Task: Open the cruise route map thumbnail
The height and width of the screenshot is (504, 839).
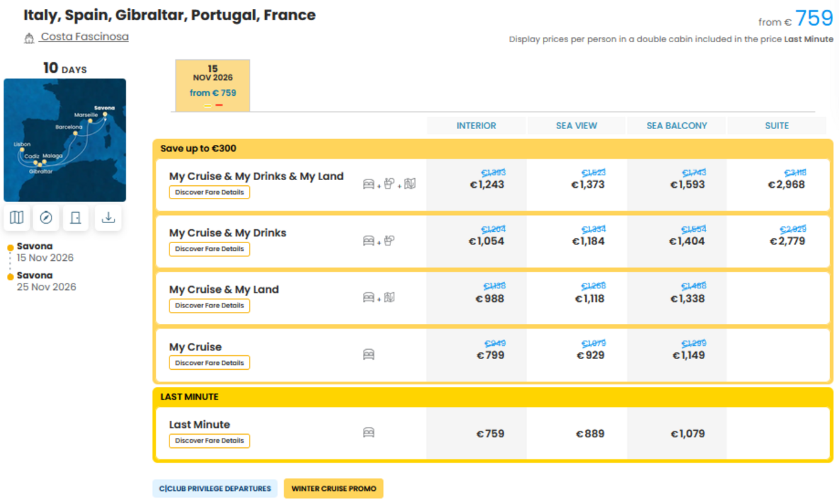Action: (65, 140)
